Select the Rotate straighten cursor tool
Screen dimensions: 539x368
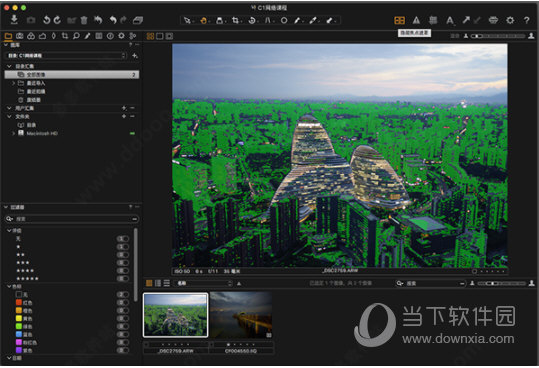(x=252, y=21)
